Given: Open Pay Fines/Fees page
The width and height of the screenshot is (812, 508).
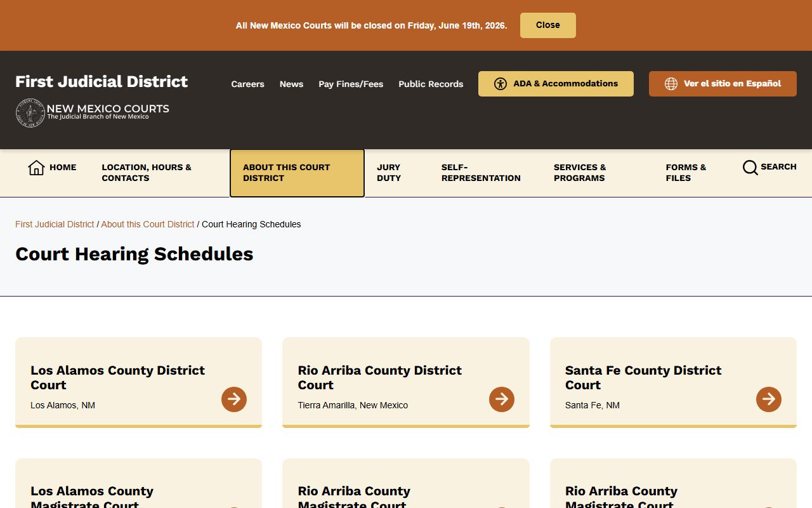Looking at the screenshot, I should (351, 84).
